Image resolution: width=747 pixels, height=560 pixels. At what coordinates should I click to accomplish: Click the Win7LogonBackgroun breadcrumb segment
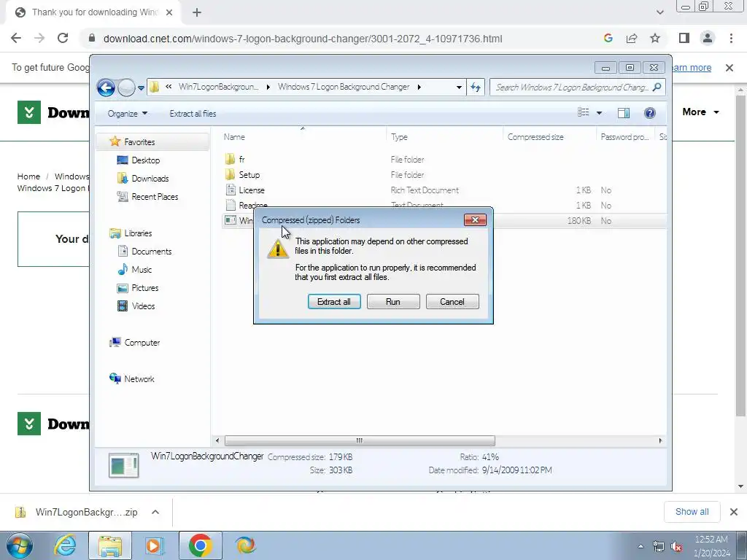click(x=218, y=87)
